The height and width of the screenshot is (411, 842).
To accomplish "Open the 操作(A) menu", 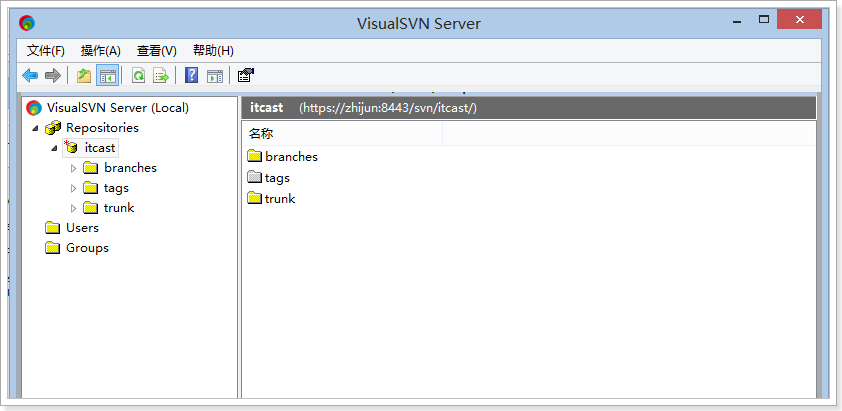I will pyautogui.click(x=100, y=51).
